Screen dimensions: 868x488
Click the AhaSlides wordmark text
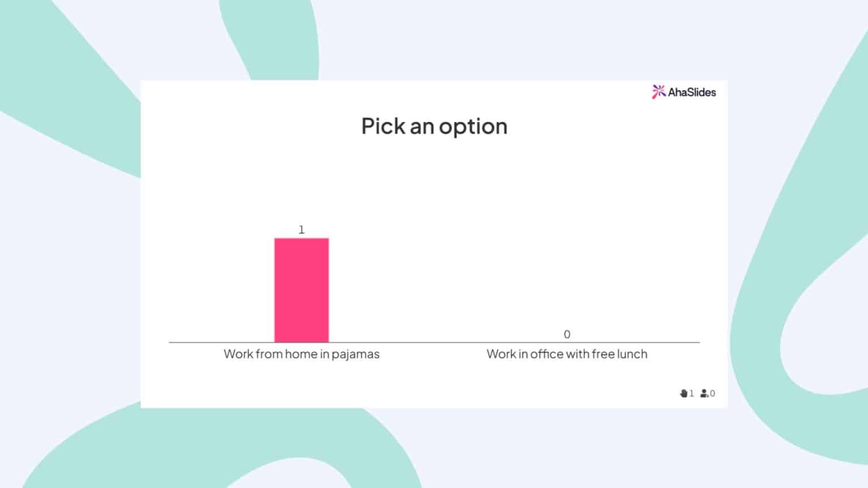pyautogui.click(x=692, y=92)
